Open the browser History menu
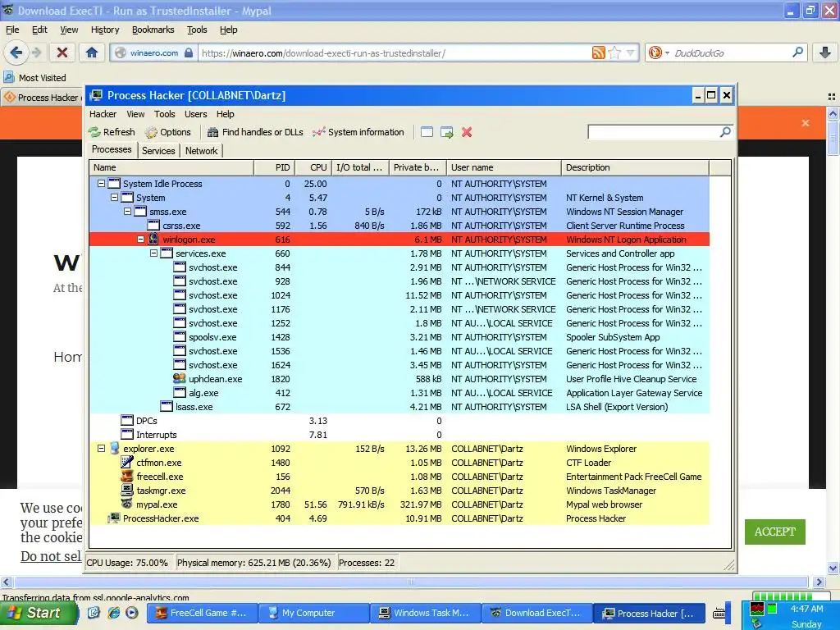Screen dimensions: 840x630 (105, 30)
